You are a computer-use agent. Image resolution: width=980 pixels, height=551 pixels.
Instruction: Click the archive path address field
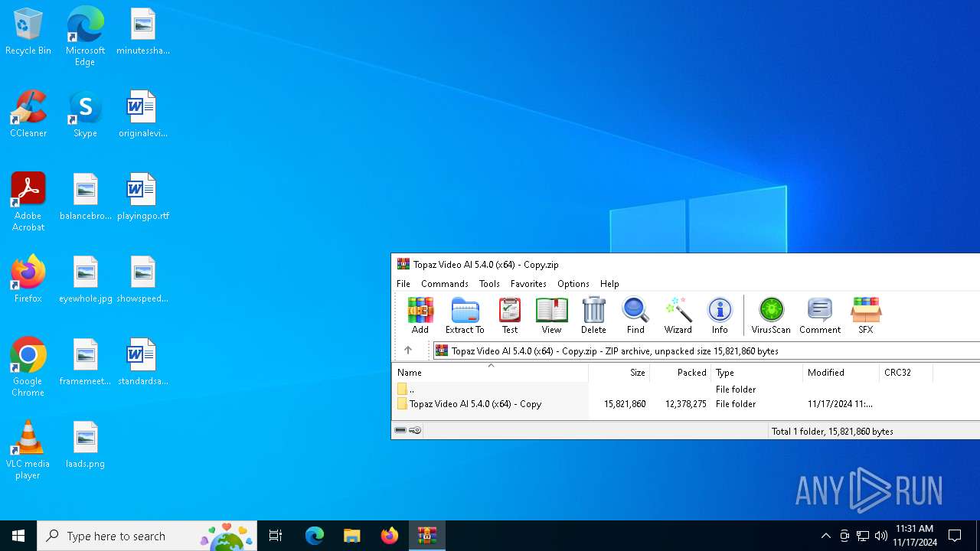point(706,350)
